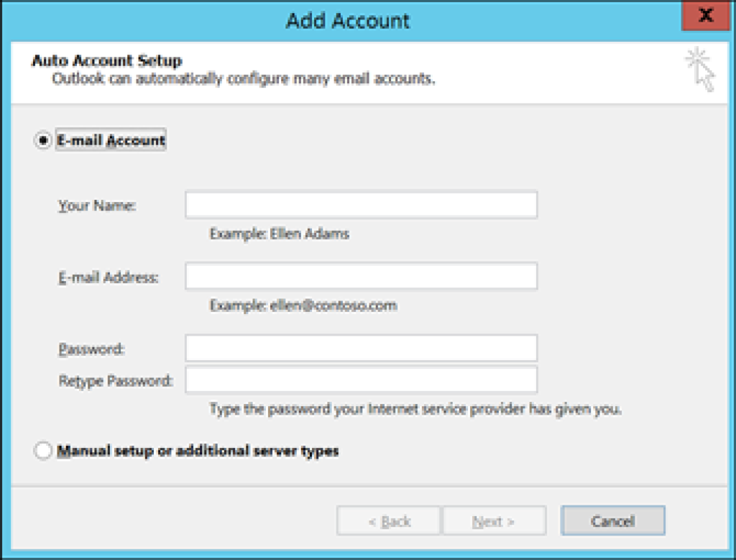This screenshot has height=560, width=736.
Task: Click the Auto Account Setup heading
Action: [106, 60]
